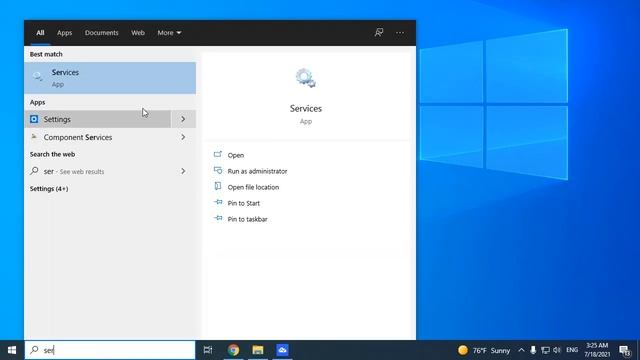Click Open for Services app
640x360 pixels.
point(236,155)
